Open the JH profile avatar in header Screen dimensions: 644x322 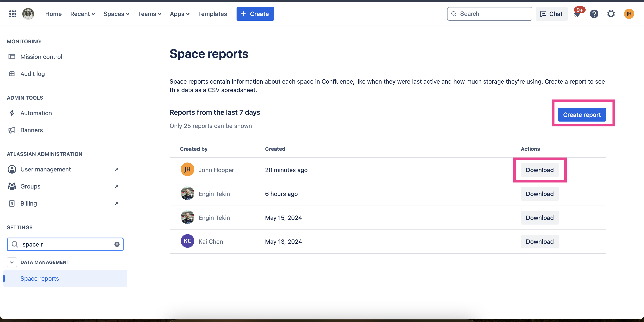click(x=629, y=14)
